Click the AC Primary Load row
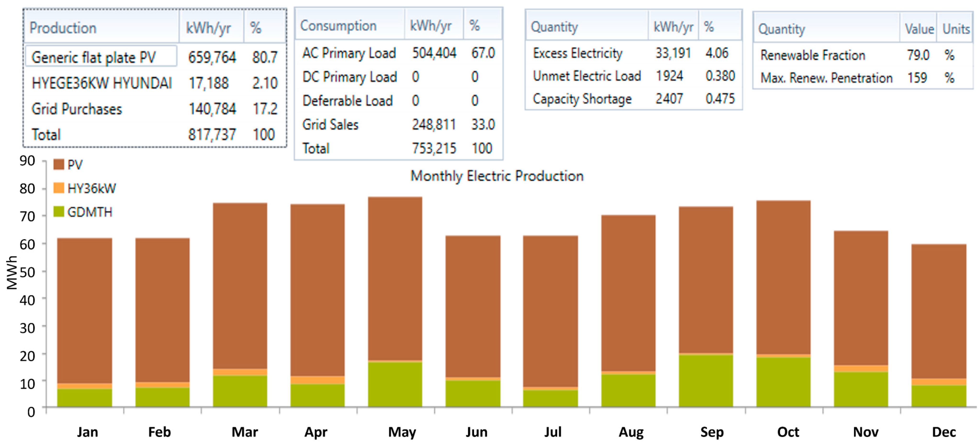 [349, 53]
